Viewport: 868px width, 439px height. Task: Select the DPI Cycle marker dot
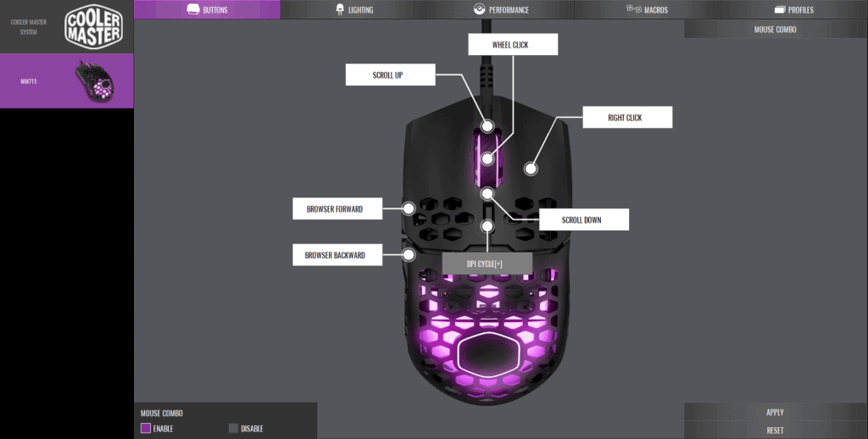click(x=487, y=226)
